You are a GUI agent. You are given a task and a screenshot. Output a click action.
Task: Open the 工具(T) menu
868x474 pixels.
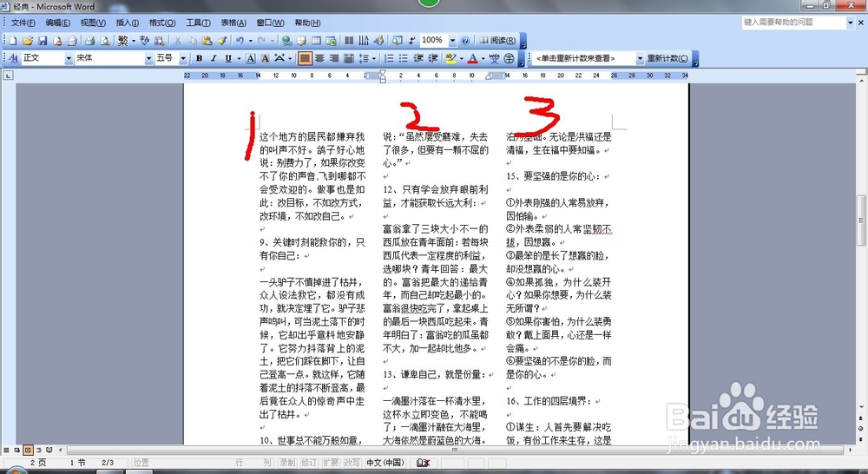pos(198,23)
